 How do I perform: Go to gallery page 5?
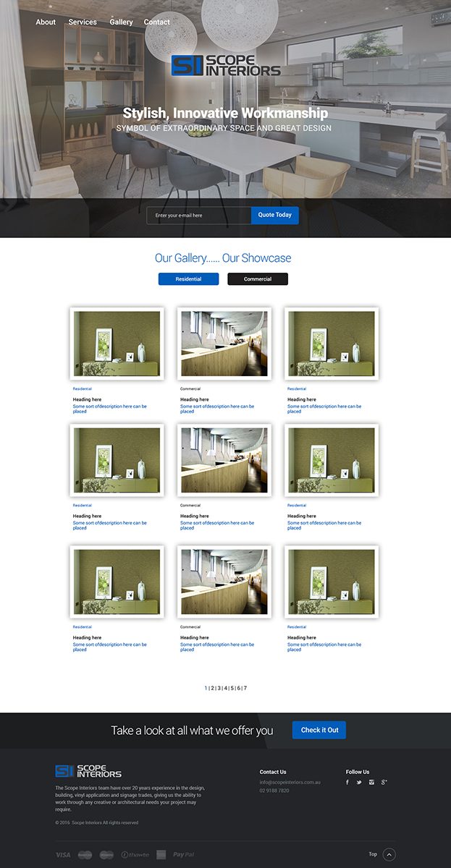[x=232, y=689]
